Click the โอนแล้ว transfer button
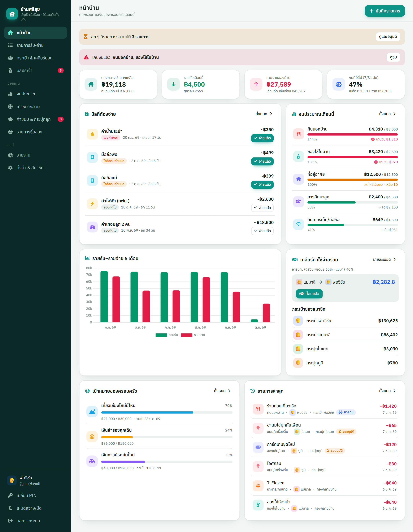This screenshot has width=413, height=532. tap(309, 294)
